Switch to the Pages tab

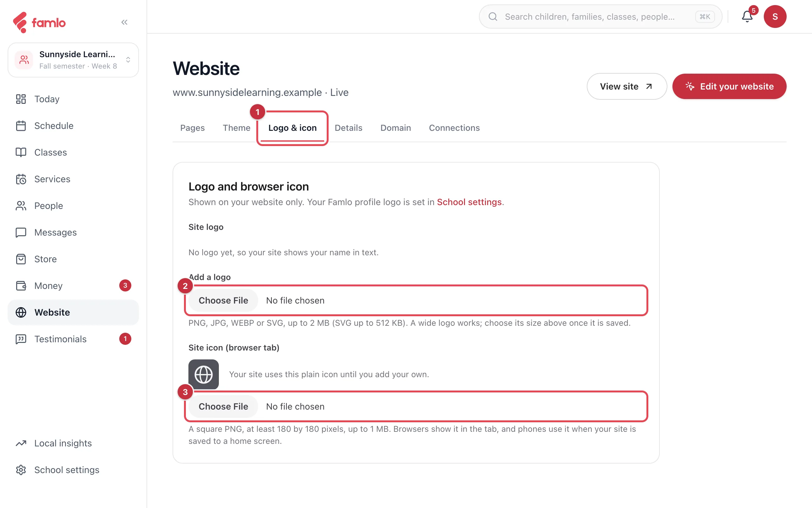pyautogui.click(x=192, y=128)
